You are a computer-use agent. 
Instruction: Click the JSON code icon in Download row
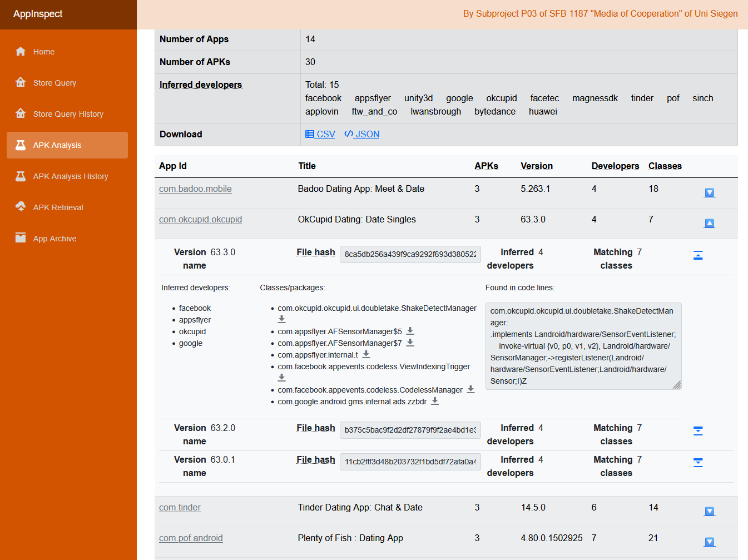(x=349, y=134)
